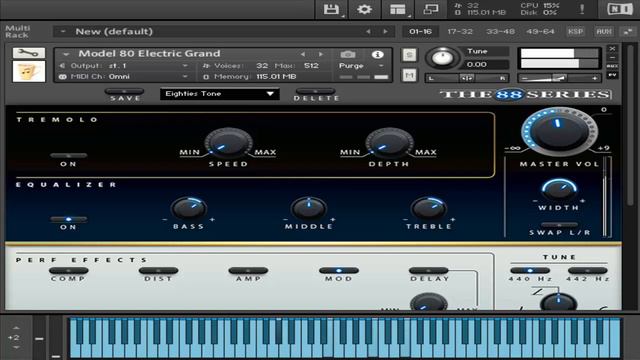The height and width of the screenshot is (360, 640).
Task: Click the MIDDLE equalizer knob
Action: click(309, 209)
